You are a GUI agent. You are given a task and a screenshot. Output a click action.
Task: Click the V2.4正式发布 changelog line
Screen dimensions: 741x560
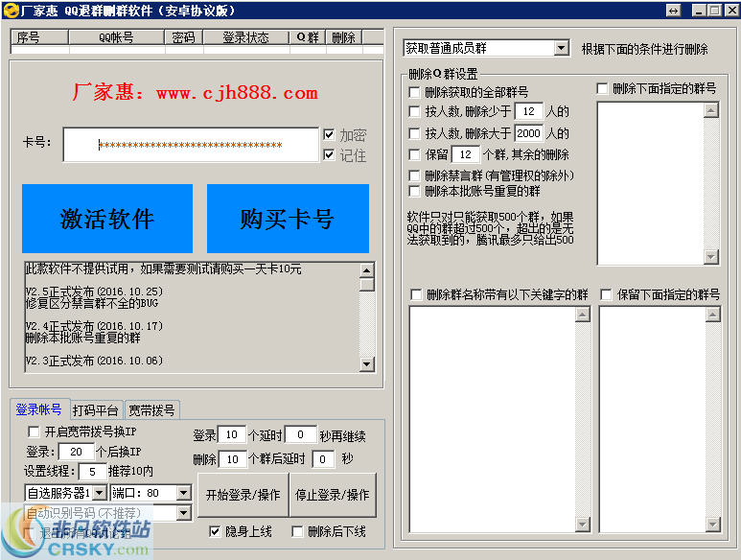94,326
